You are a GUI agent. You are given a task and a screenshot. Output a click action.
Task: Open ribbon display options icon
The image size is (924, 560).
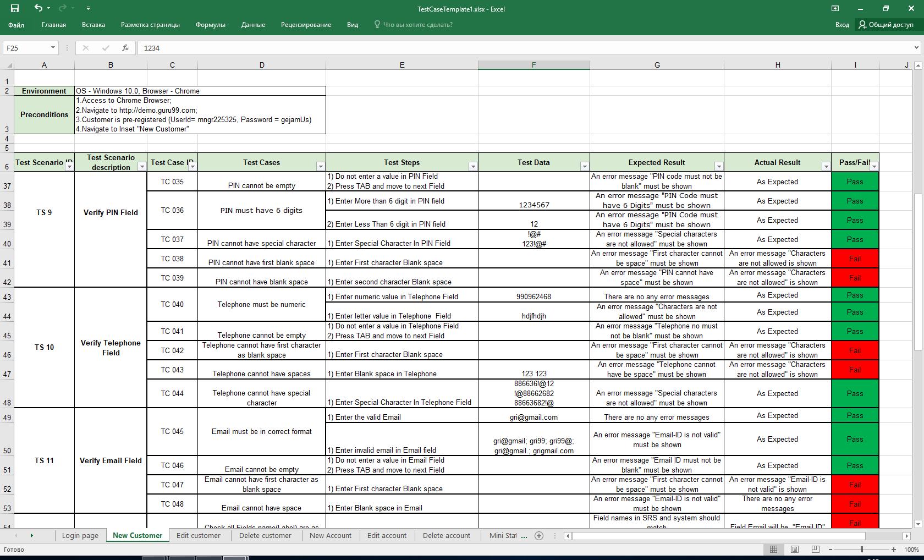pyautogui.click(x=835, y=8)
